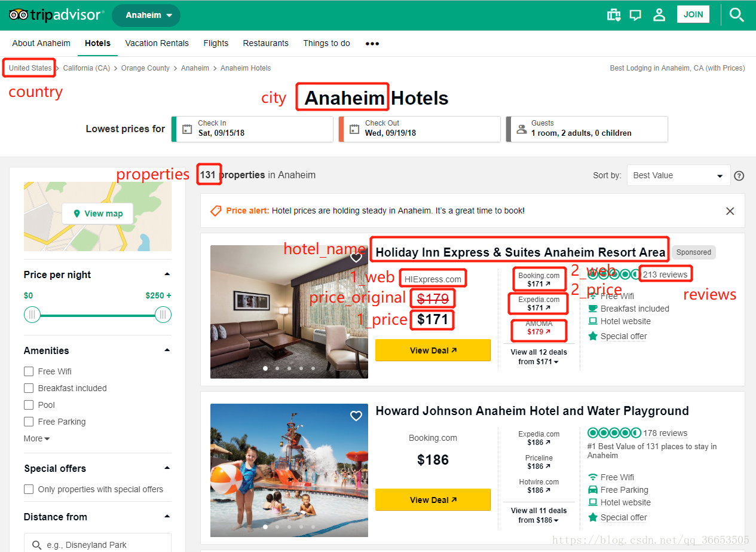Open the Anaheim breadcrumb link
Viewport: 756px width, 552px height.
point(195,68)
